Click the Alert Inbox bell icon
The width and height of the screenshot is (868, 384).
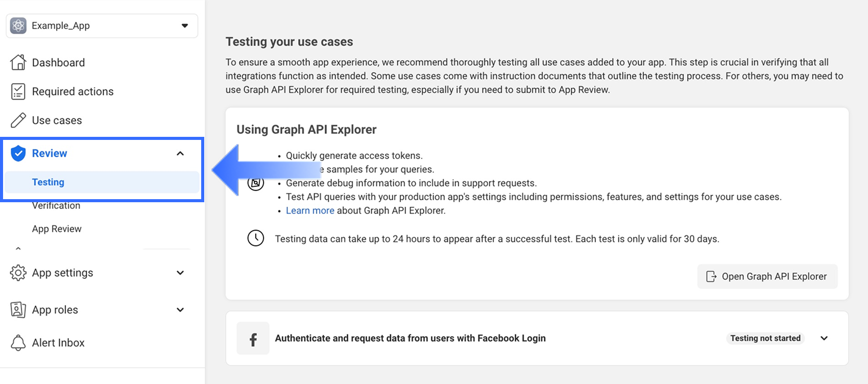pyautogui.click(x=18, y=343)
